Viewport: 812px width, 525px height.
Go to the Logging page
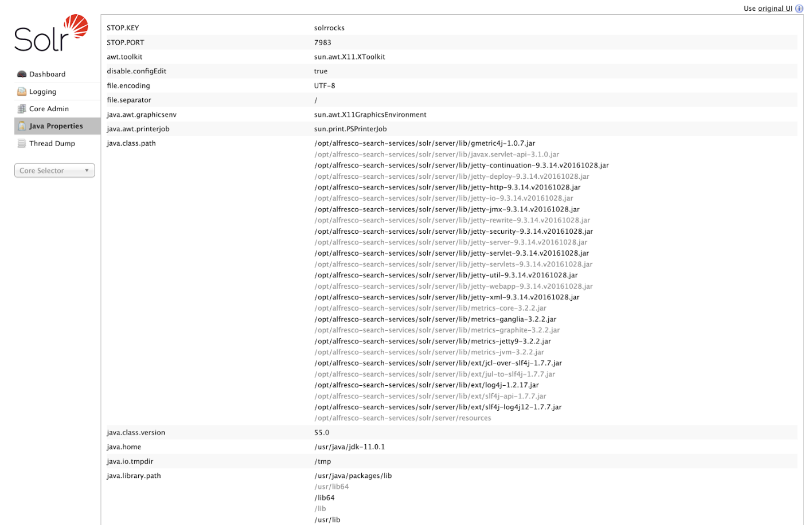tap(42, 92)
